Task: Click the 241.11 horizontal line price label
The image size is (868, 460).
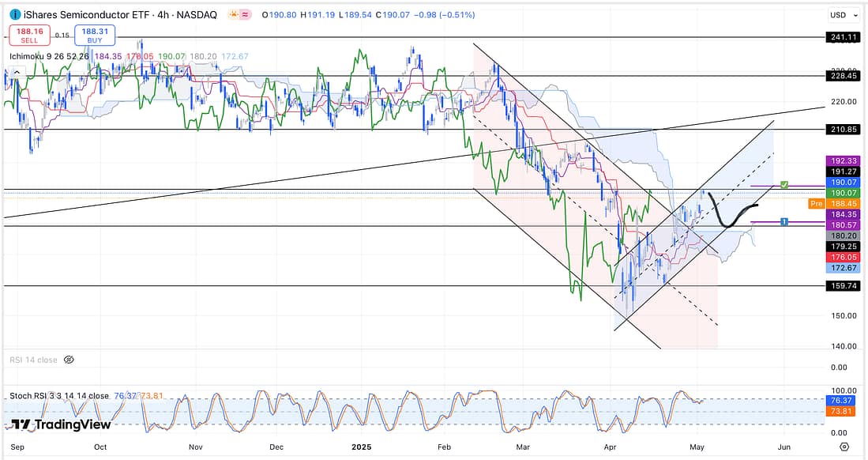Action: tap(843, 38)
